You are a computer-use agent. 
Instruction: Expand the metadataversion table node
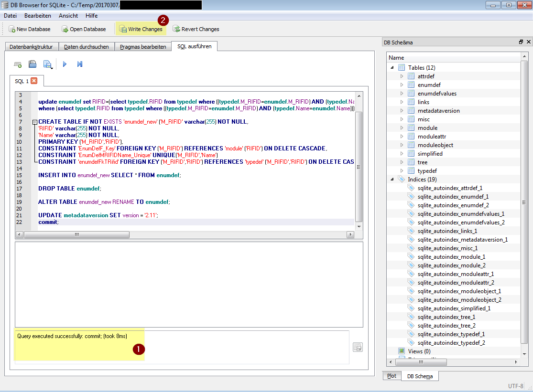[402, 111]
